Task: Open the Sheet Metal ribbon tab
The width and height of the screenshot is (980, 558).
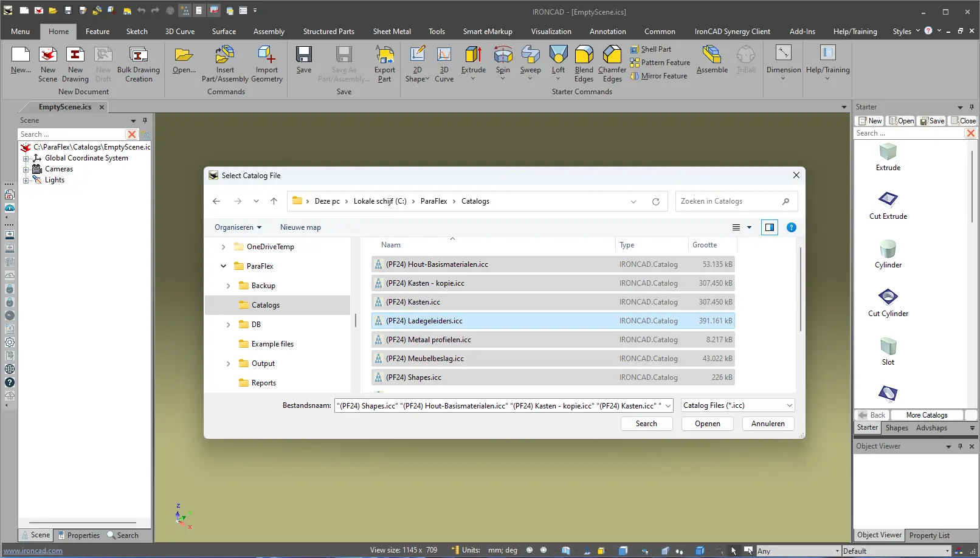Action: click(x=392, y=32)
